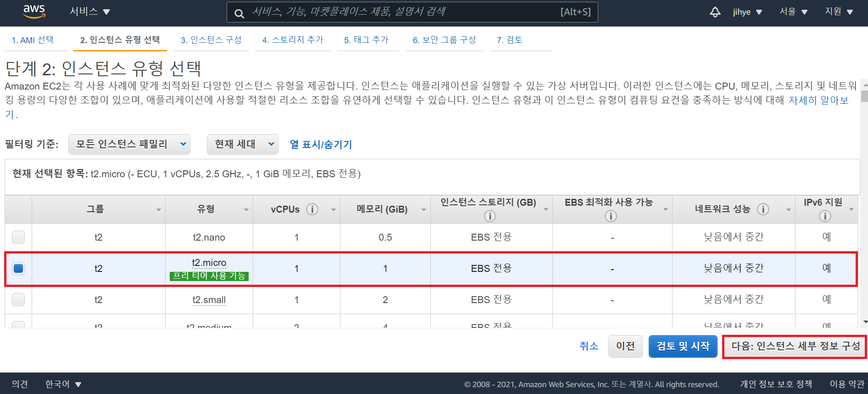
Task: Go to step 5. 태그 추가
Action: (366, 40)
